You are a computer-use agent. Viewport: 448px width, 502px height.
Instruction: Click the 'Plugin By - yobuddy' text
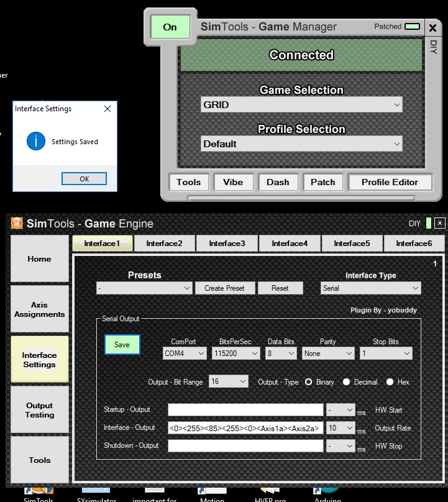click(x=383, y=310)
